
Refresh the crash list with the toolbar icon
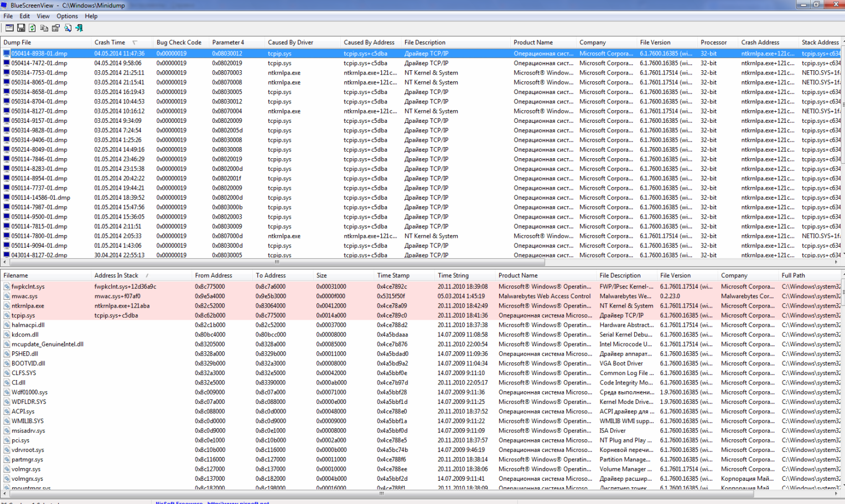[x=32, y=28]
